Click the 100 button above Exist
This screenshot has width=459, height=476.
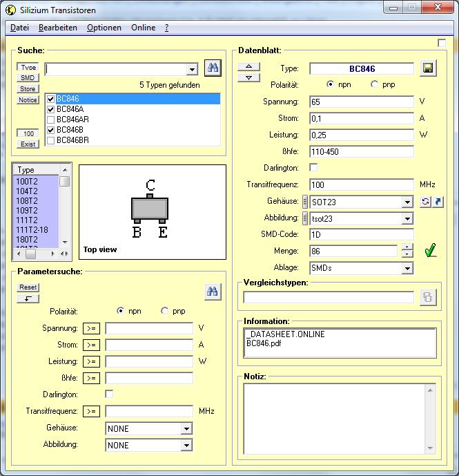point(28,133)
